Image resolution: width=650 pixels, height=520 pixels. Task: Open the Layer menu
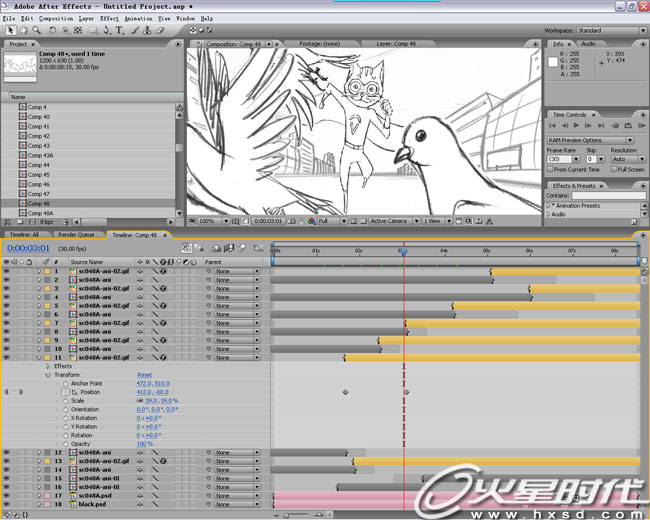tap(86, 19)
